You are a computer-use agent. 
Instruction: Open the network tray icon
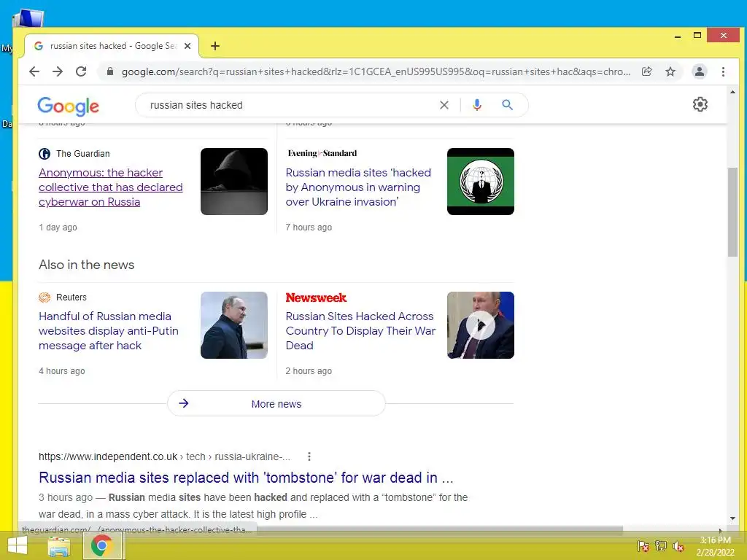pos(661,545)
